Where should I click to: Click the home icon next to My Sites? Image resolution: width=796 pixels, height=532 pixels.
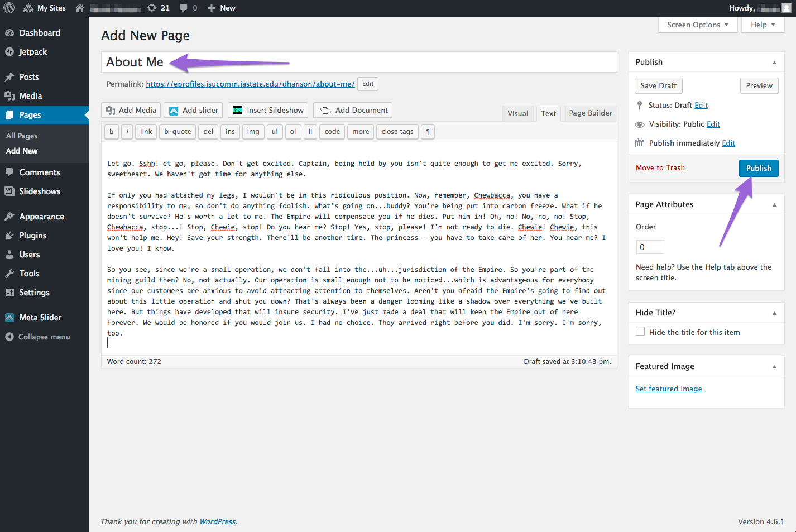[x=80, y=8]
